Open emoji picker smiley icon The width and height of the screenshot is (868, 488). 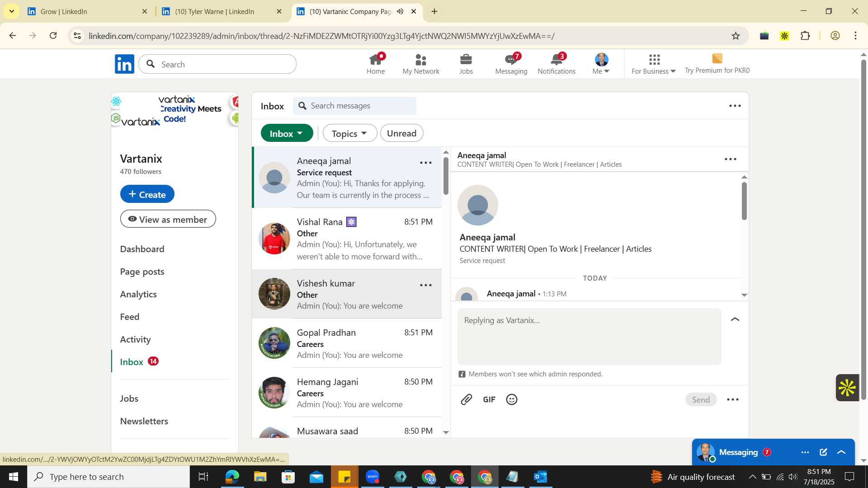click(512, 399)
